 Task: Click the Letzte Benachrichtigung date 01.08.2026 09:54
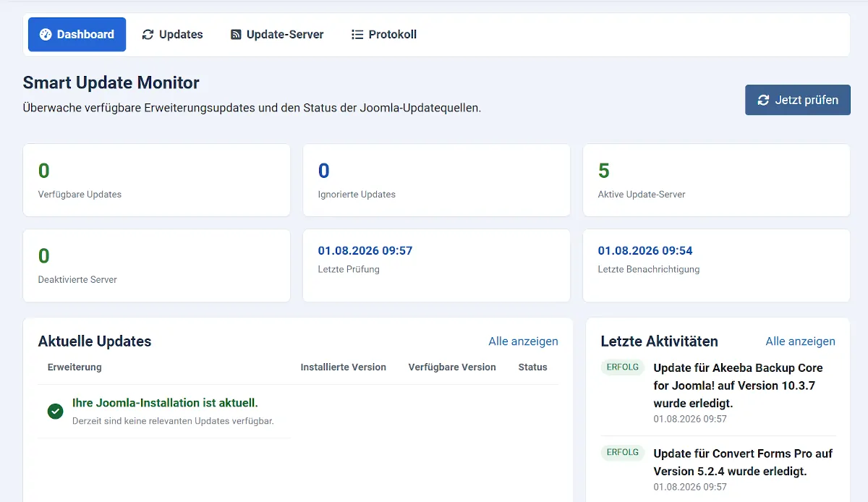pyautogui.click(x=645, y=251)
